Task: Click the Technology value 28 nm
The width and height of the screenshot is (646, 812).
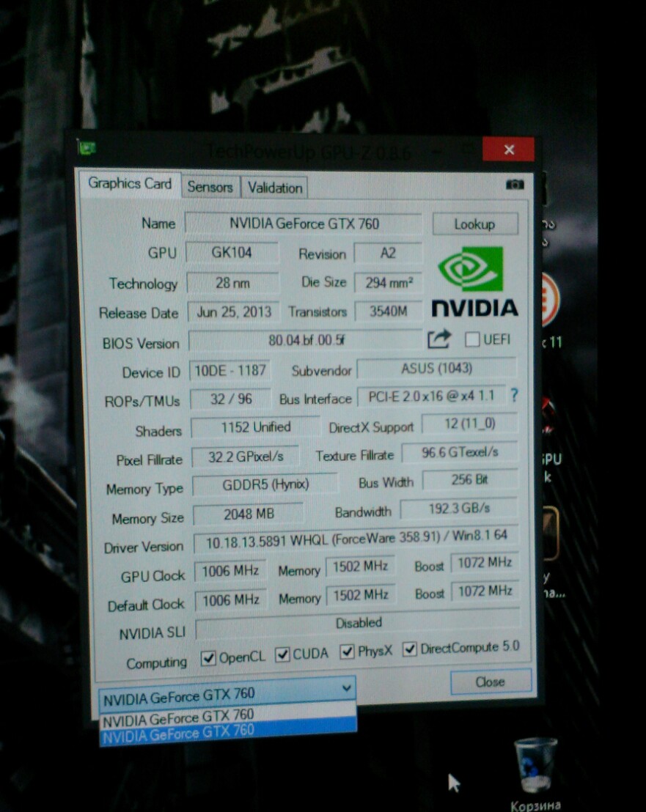Action: pyautogui.click(x=232, y=283)
